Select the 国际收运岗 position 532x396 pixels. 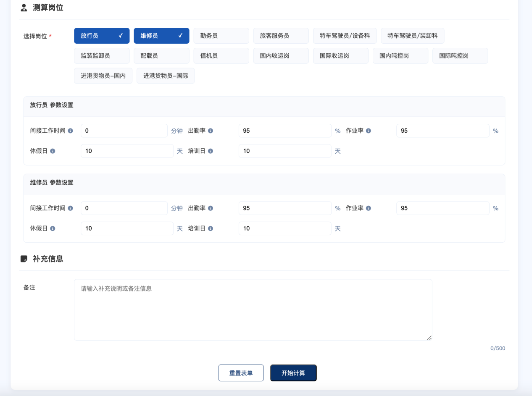tap(340, 56)
